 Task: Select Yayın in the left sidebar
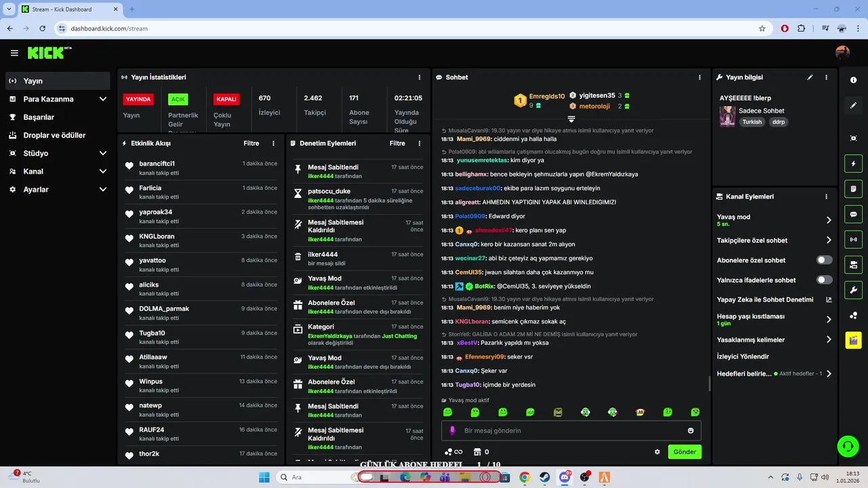[x=58, y=81]
